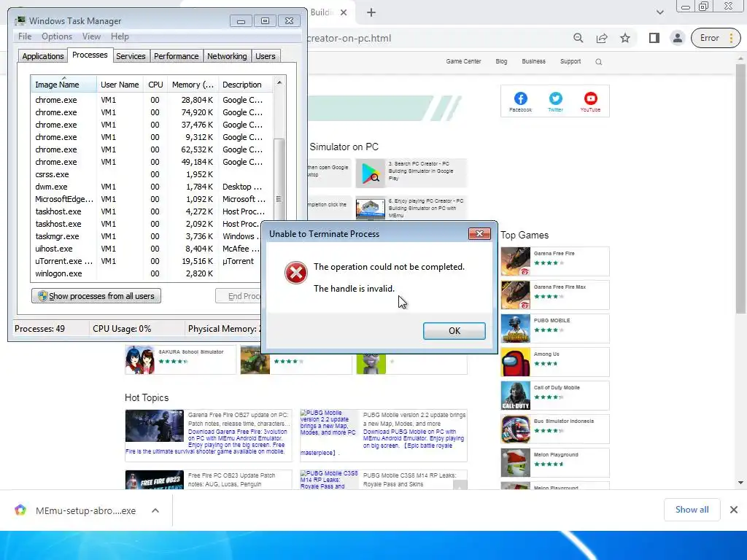Click the red error icon in dialog
The image size is (747, 560).
(x=296, y=273)
